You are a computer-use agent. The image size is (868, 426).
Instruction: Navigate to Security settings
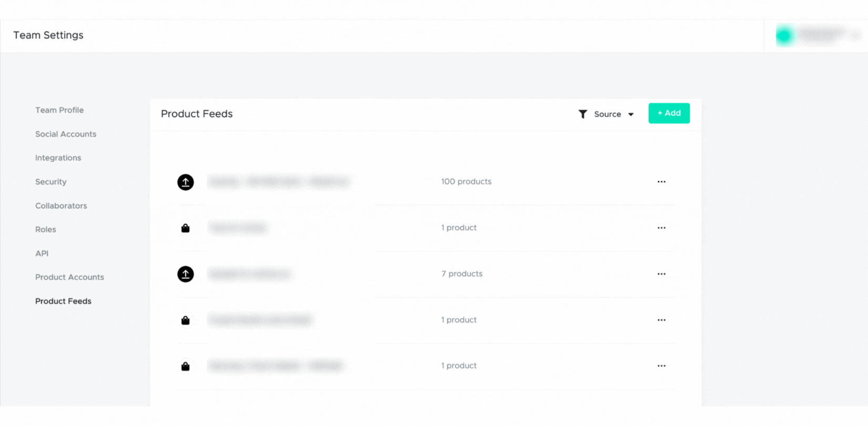point(51,182)
